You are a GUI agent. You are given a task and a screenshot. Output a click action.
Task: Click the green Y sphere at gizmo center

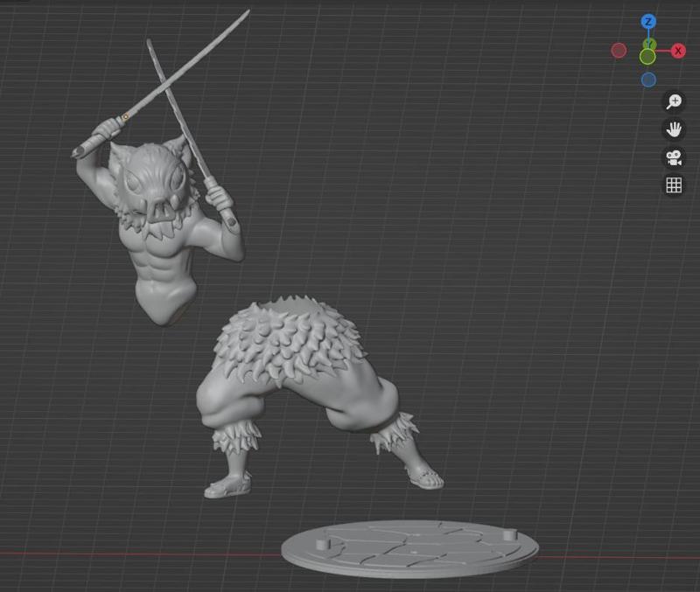647,54
